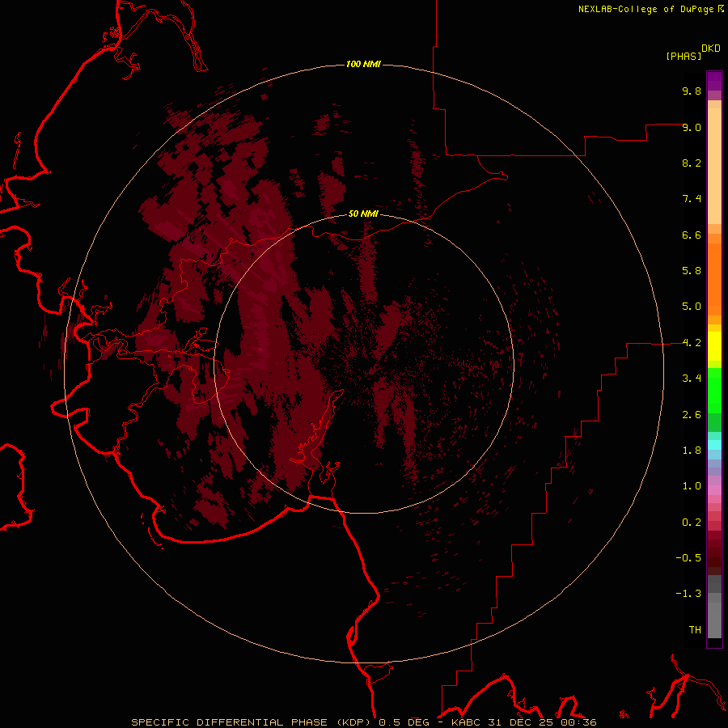Click the 31 DEC 25 date text
Viewport: 728px width, 728px height.
coord(520,722)
